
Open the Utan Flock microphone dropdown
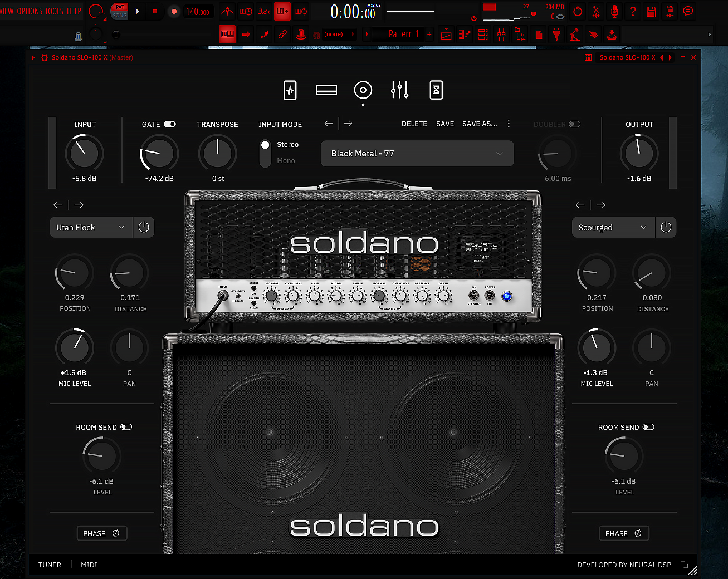[x=91, y=227]
